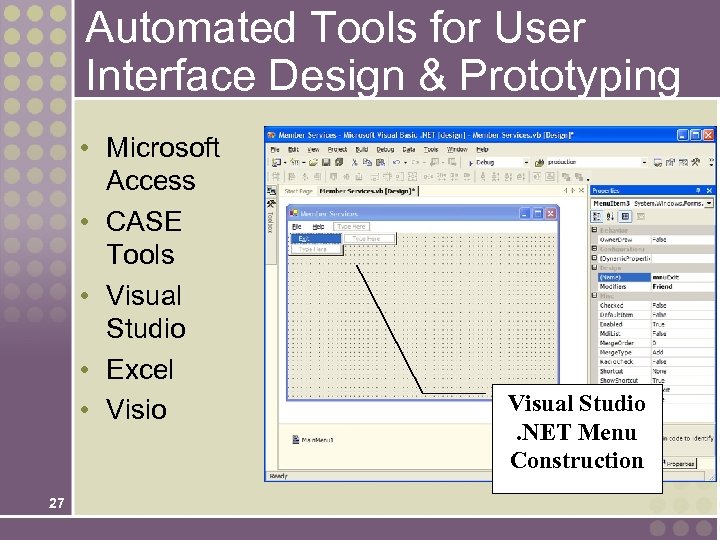Click the Paste icon in the toolbar

click(380, 162)
